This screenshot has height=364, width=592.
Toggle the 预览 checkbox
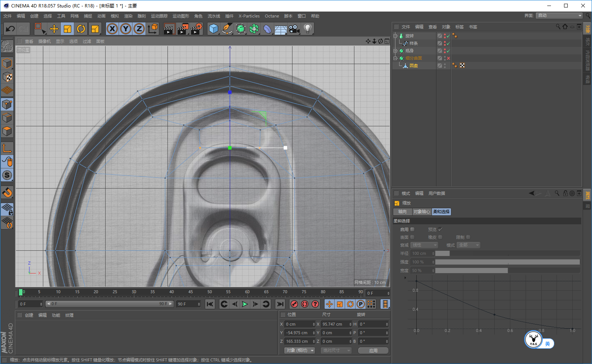click(440, 229)
